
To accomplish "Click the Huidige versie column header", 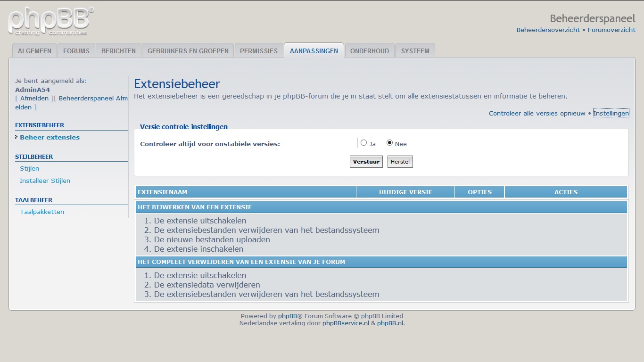I will coord(405,192).
